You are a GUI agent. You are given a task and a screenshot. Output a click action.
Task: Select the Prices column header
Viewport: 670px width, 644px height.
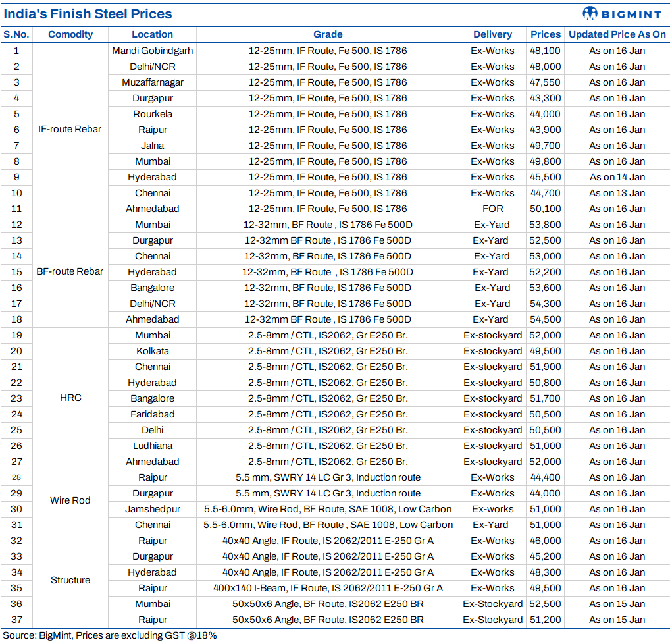point(546,34)
